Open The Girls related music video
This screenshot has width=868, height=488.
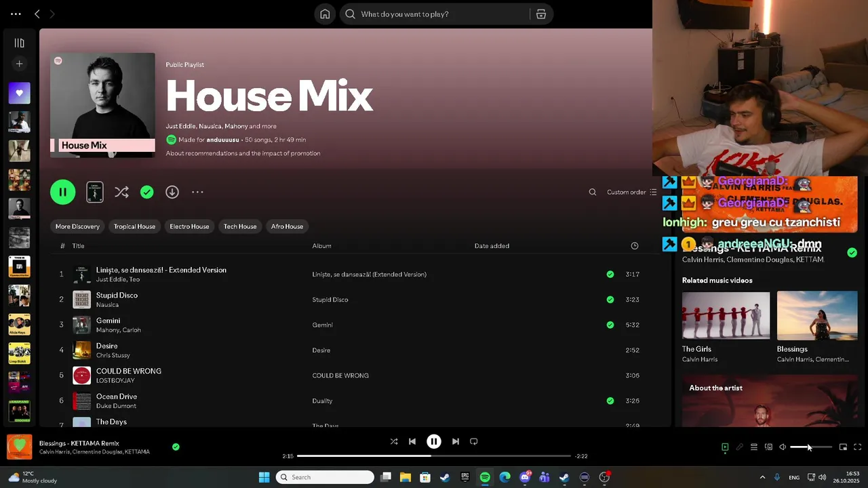coord(726,315)
